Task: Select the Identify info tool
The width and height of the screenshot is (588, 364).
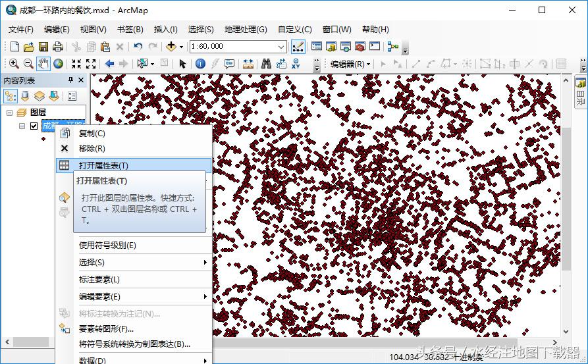Action: click(200, 64)
